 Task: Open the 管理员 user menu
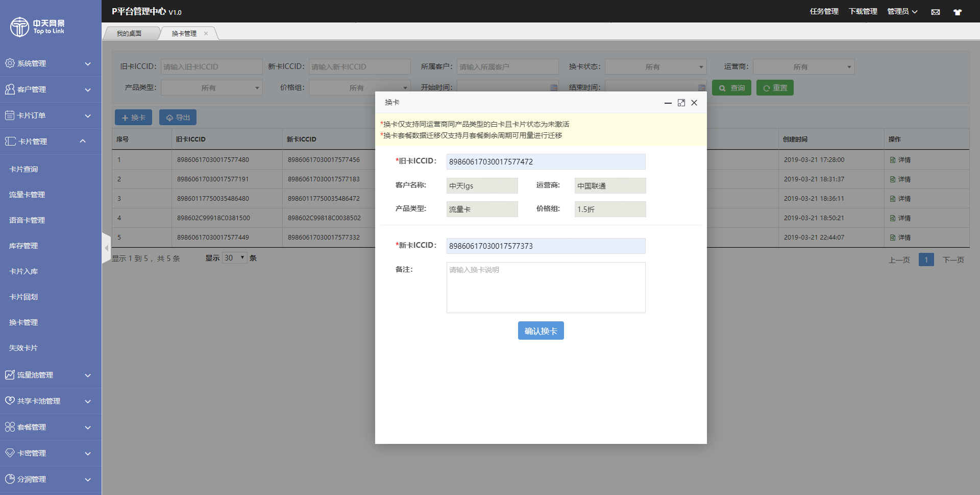pos(902,11)
